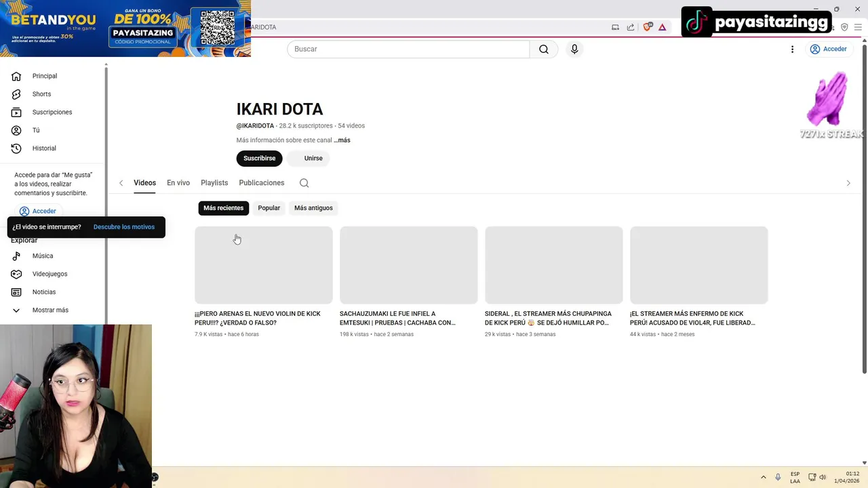Screen dimensions: 868x488
Task: Select the Popular filter chip
Action: click(x=269, y=208)
